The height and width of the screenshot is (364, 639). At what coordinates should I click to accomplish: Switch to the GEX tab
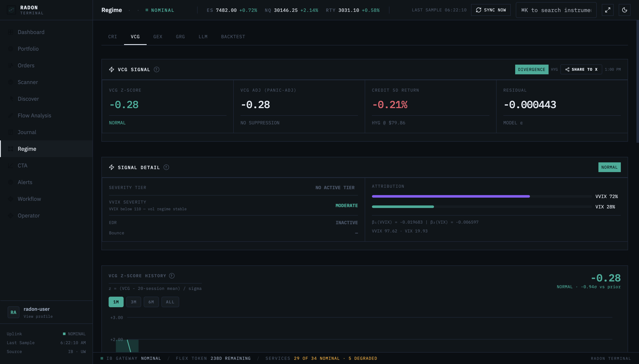(158, 37)
